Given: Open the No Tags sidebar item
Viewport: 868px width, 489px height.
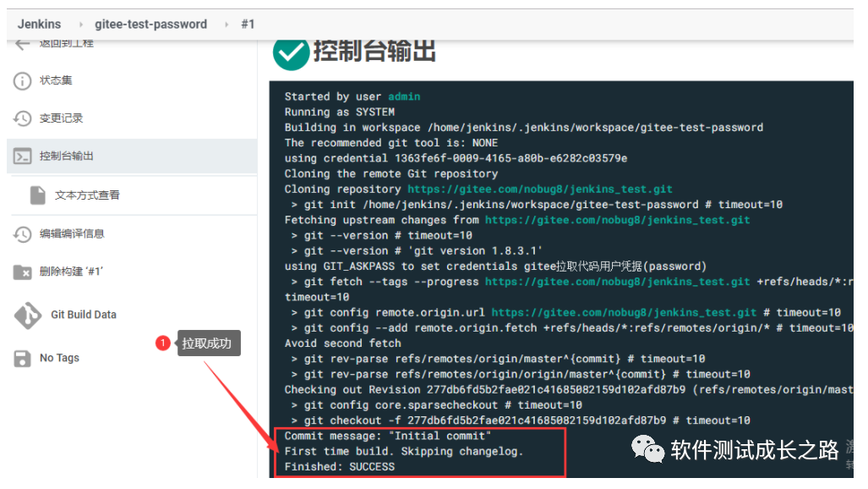Looking at the screenshot, I should tap(59, 358).
